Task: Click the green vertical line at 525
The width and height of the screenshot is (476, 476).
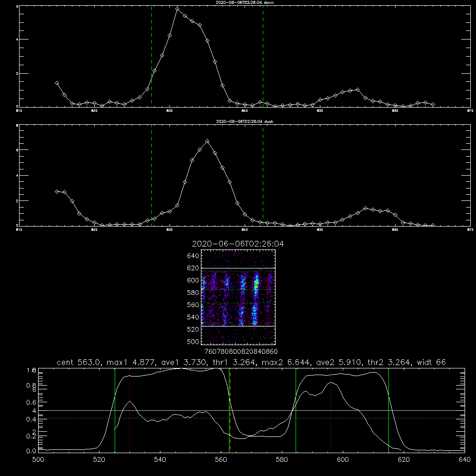Action: coord(115,410)
